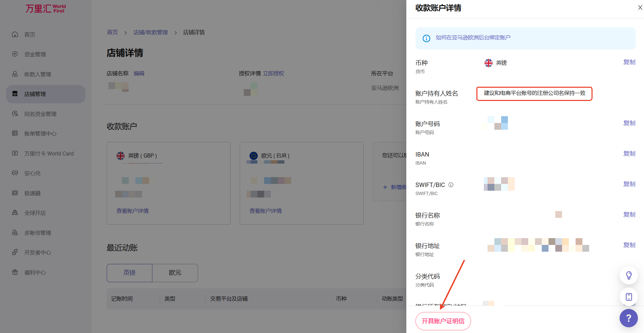Open 查看账户详情 on the 欧元 card
The width and height of the screenshot is (644, 333).
point(266,211)
